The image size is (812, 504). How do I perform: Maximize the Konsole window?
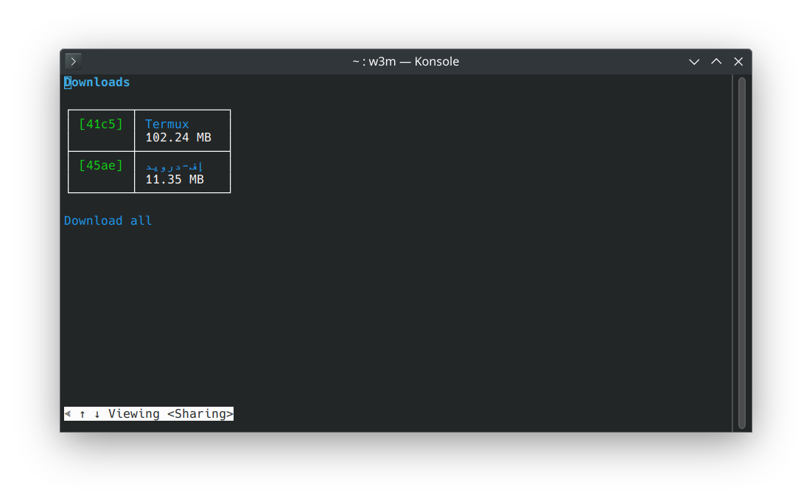(716, 62)
